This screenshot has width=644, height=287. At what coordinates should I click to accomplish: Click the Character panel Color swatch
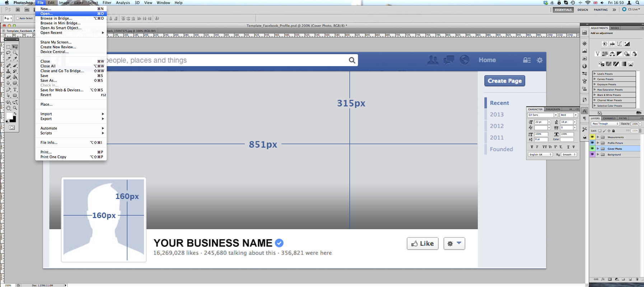(567, 140)
